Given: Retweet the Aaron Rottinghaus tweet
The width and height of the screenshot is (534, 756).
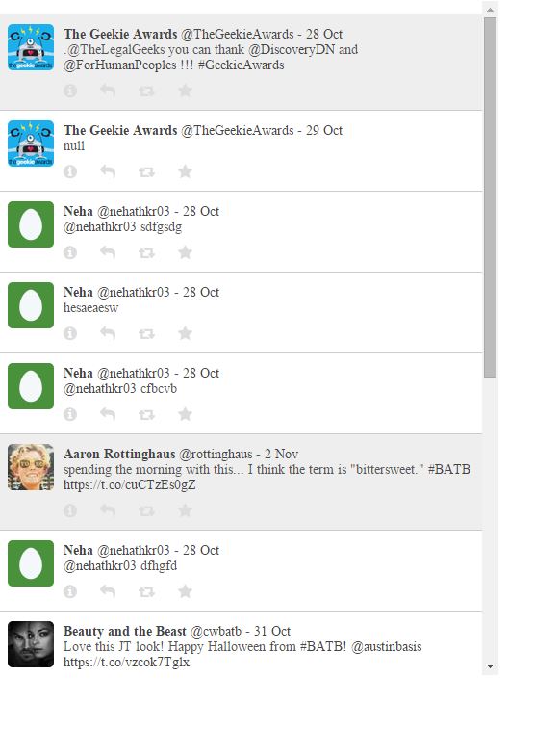Looking at the screenshot, I should click(x=146, y=510).
